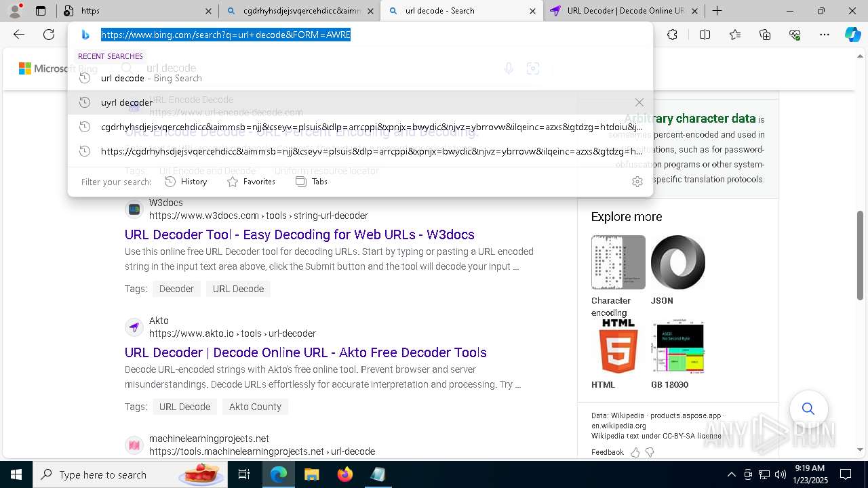Click the Bing microphone voice search icon
868x488 pixels.
point(509,68)
